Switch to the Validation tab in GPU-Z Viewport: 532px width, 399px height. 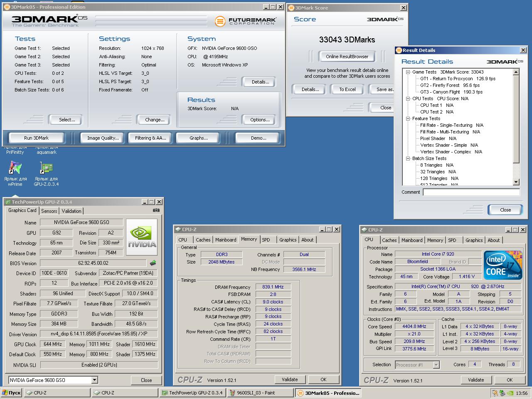coord(71,211)
